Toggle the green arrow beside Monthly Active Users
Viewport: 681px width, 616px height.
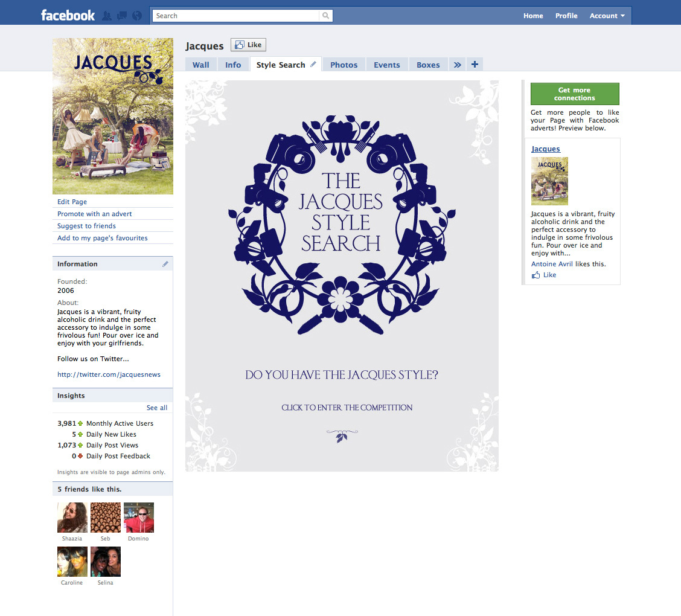[80, 423]
